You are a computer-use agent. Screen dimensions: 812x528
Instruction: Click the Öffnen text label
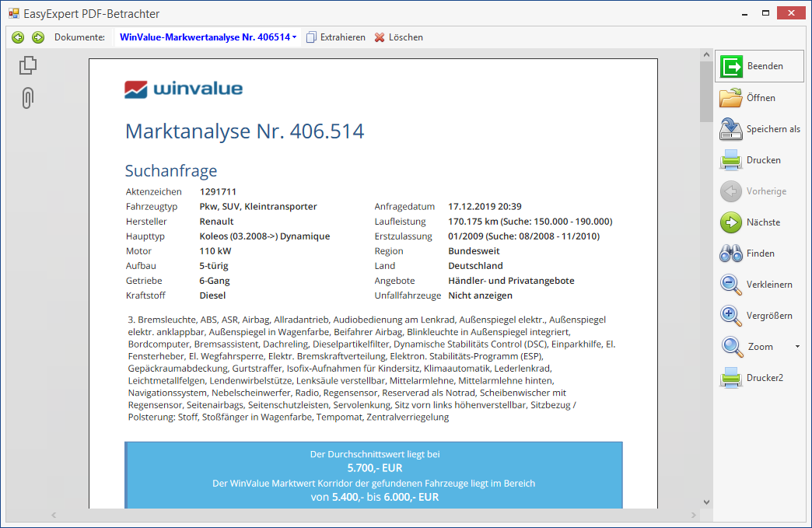click(x=761, y=98)
